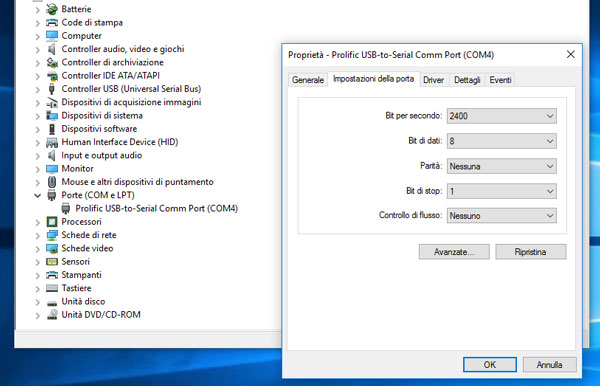Viewport: 600px width, 386px height.
Task: Select the Mouse e altri dispositivi di puntamento label
Action: pos(137,182)
